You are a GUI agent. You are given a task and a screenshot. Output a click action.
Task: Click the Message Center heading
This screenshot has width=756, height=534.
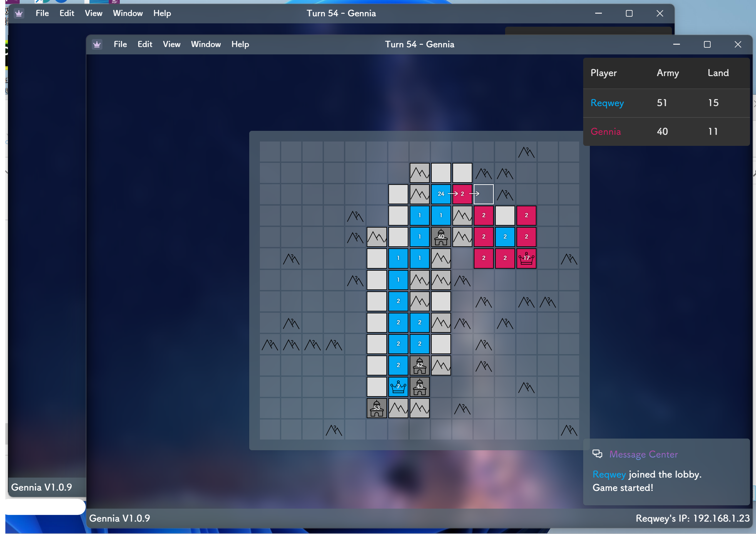point(643,454)
